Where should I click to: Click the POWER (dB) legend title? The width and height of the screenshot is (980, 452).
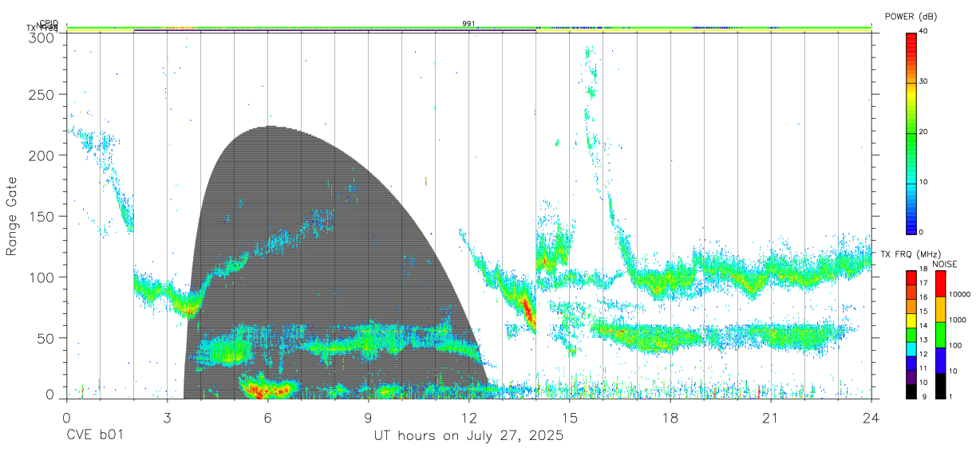(912, 17)
